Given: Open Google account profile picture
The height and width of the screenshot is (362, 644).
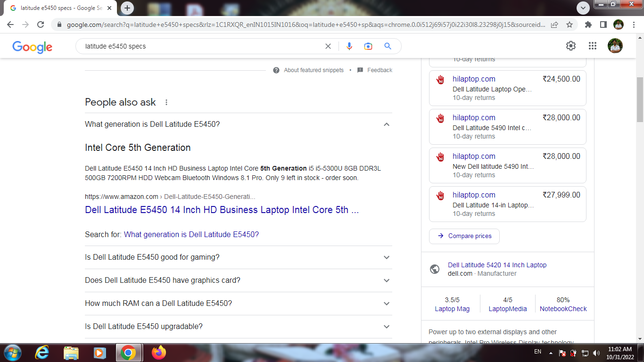Looking at the screenshot, I should point(615,46).
